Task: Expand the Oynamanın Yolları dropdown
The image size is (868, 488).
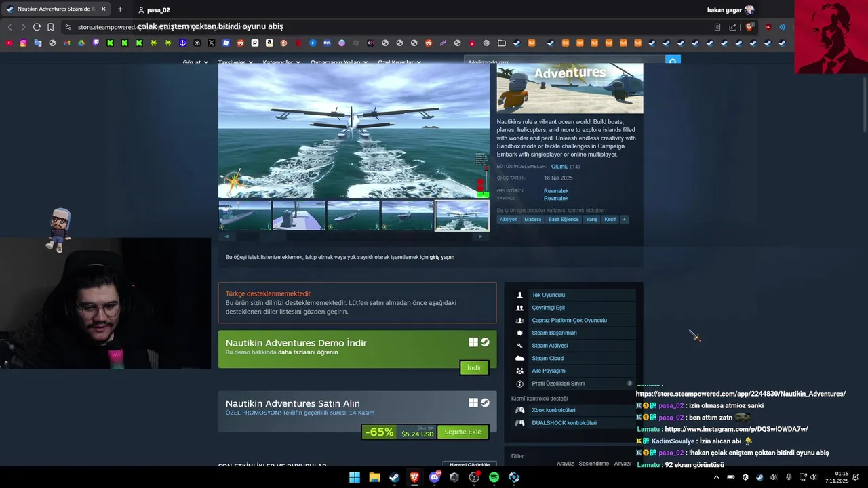Action: [x=339, y=62]
